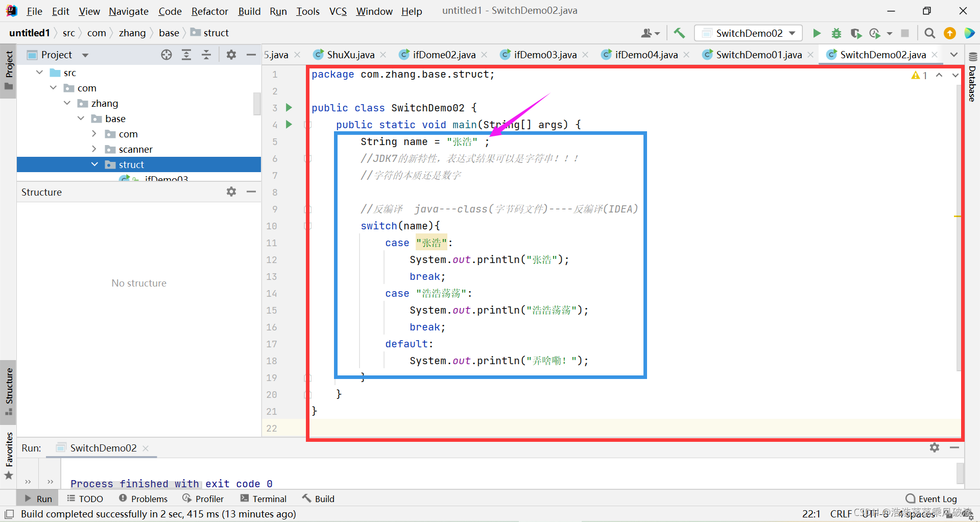This screenshot has height=522, width=980.
Task: Show hidden editor tabs dropdown arrow
Action: click(954, 55)
